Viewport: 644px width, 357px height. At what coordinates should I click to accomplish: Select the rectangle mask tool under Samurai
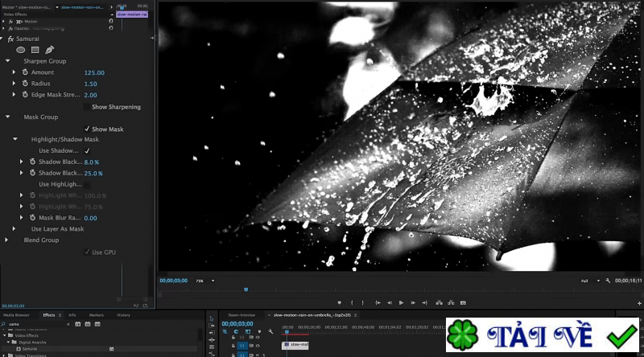35,50
